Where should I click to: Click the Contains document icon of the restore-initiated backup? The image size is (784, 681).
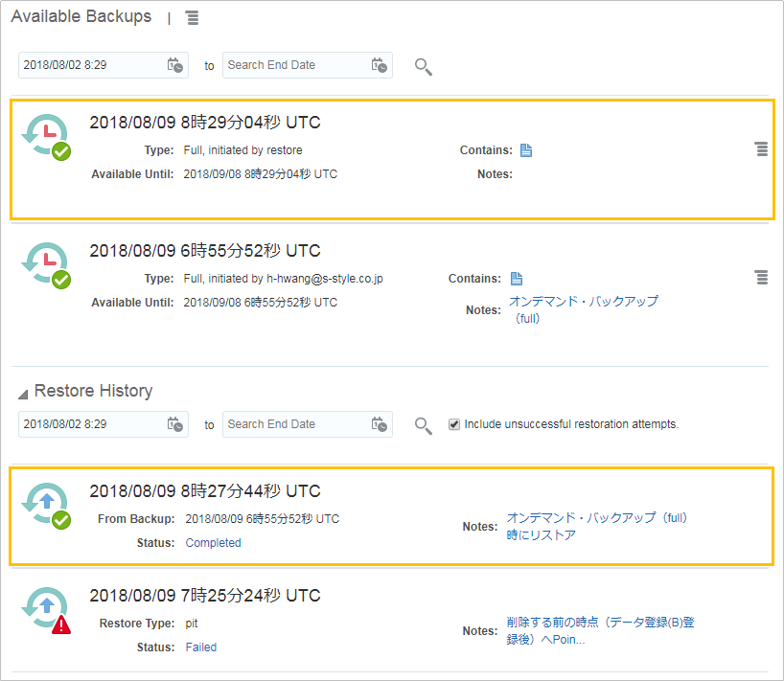point(526,149)
